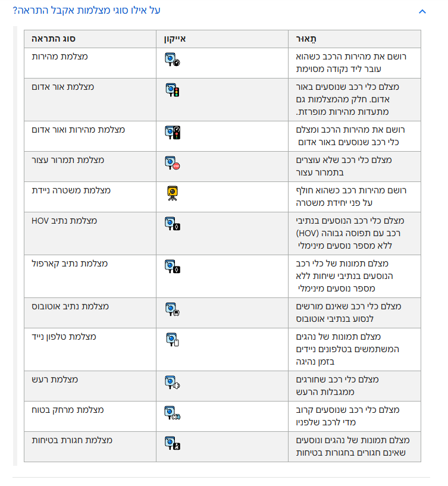
Task: Click the mobile phone camera icon
Action: pos(172,340)
